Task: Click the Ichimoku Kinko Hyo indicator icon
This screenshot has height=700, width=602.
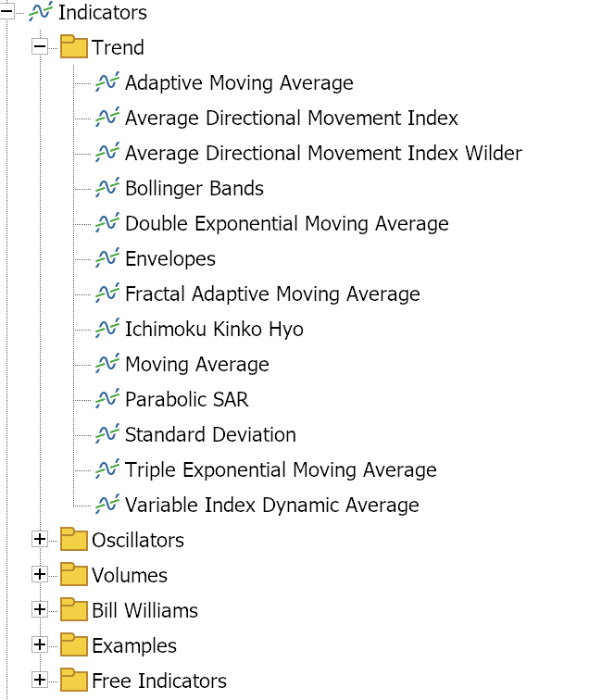Action: click(x=107, y=330)
